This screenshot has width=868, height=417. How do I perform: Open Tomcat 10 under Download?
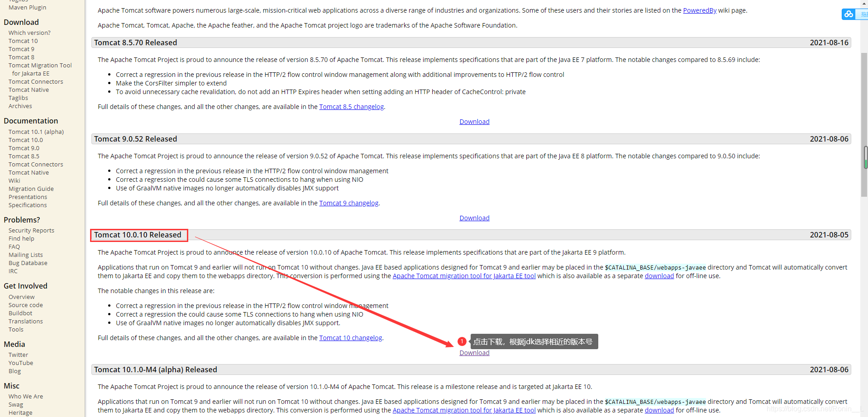click(23, 41)
